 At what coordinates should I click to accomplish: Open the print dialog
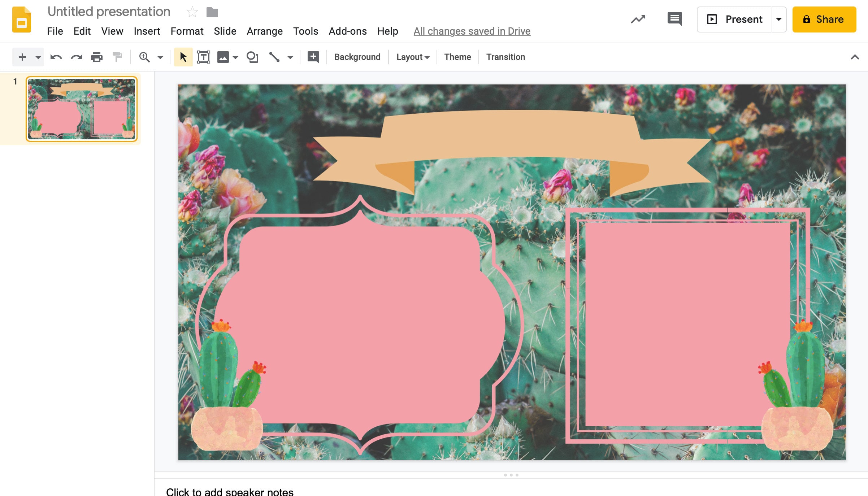(97, 57)
